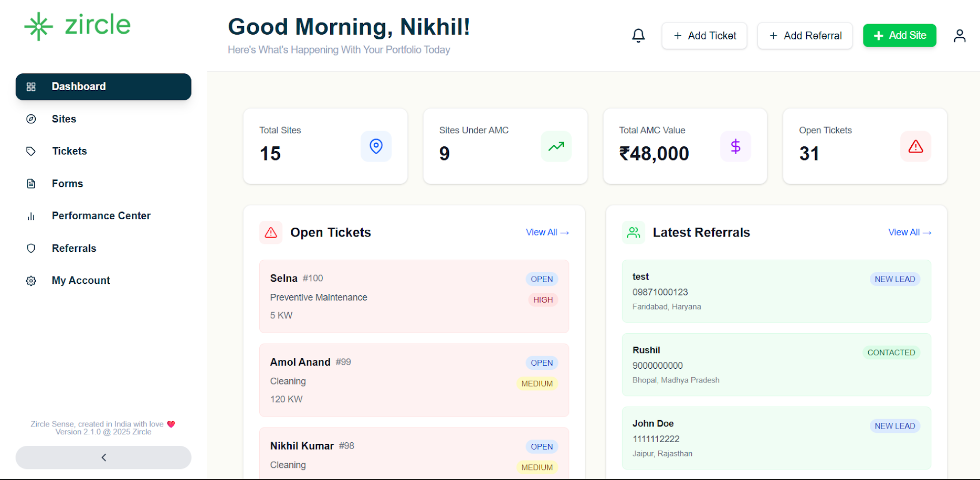Viewport: 980px width, 480px height.
Task: Click the MEDIUM badge on Amol Anand ticket
Action: [537, 383]
